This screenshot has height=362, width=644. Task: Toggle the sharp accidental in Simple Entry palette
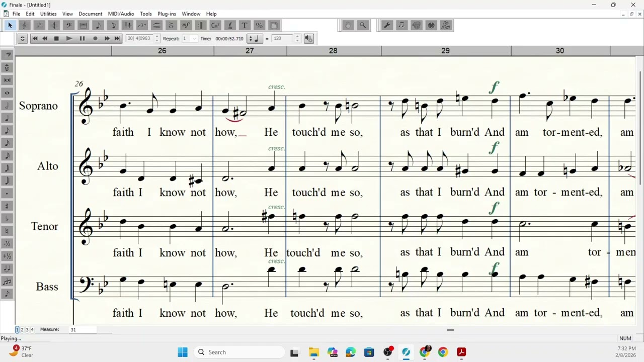click(7, 206)
